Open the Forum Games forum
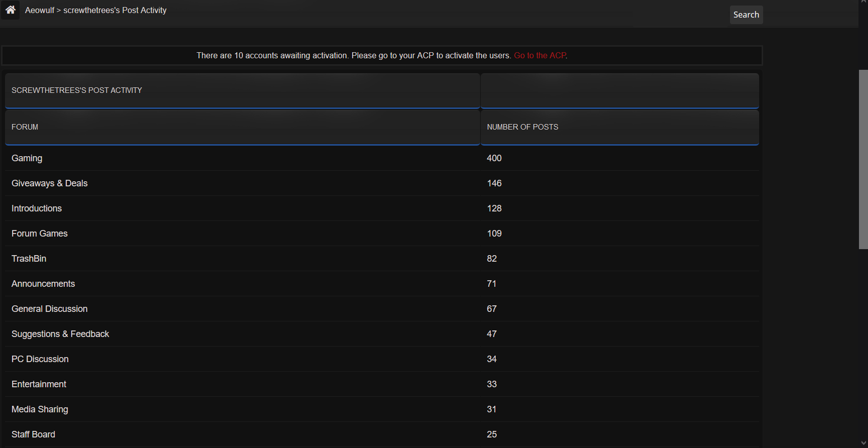This screenshot has height=448, width=868. [40, 234]
